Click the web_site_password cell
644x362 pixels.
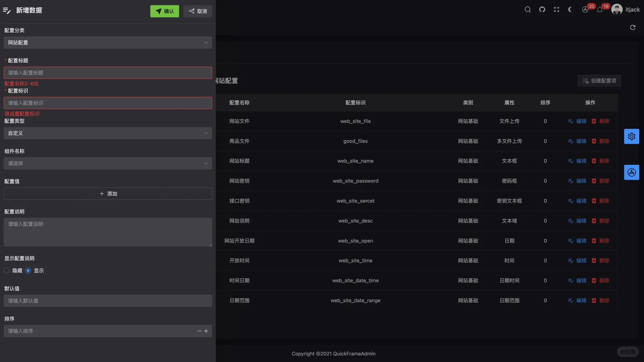tap(355, 181)
